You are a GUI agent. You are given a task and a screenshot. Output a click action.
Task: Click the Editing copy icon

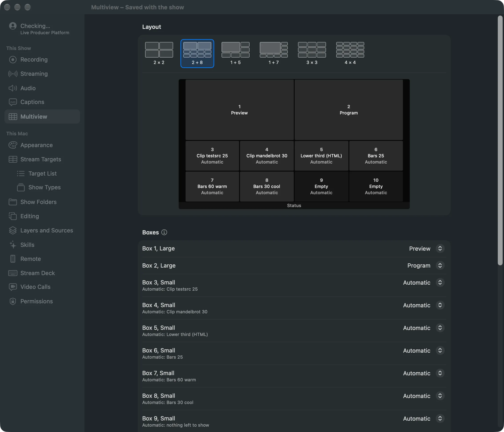pyautogui.click(x=13, y=216)
